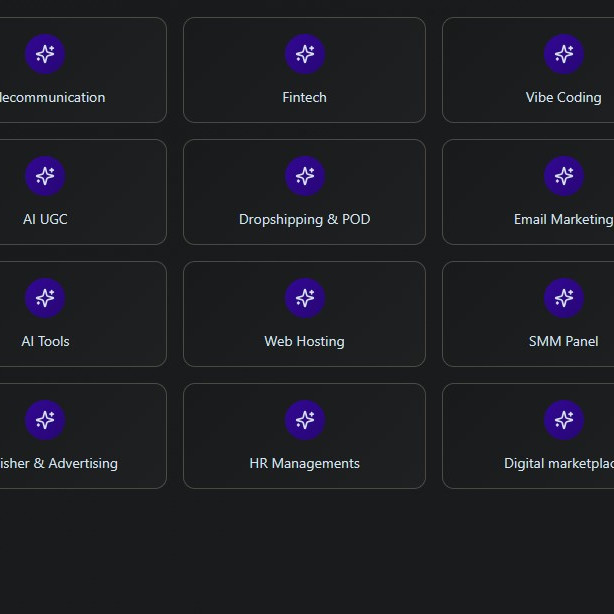Click the SMM Panel sparkle icon
This screenshot has height=614, width=614.
tap(564, 298)
